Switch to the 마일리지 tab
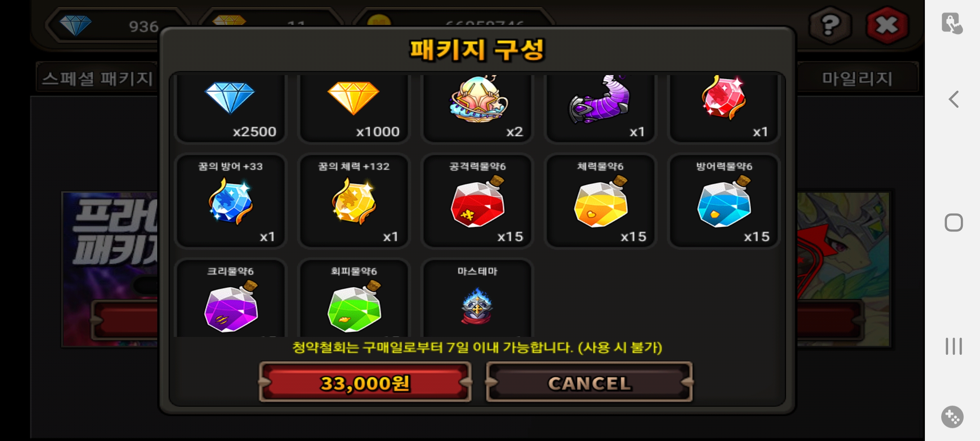This screenshot has width=980, height=441. (x=857, y=78)
